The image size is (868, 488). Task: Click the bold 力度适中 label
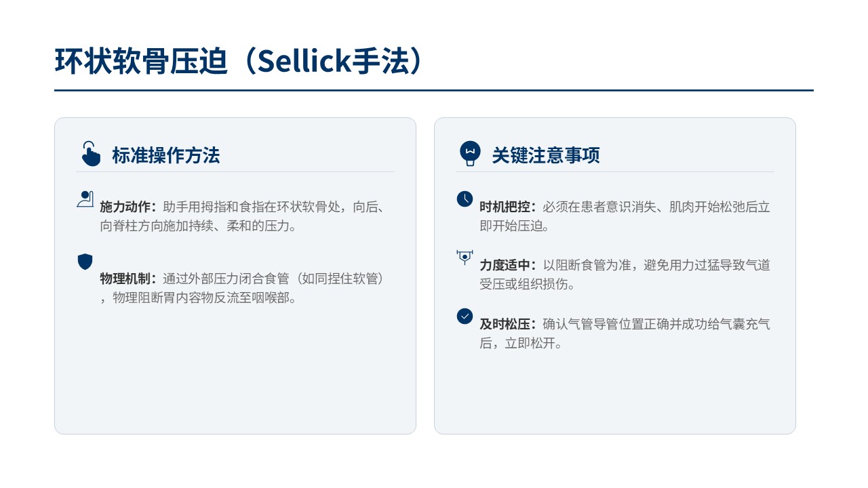[507, 266]
